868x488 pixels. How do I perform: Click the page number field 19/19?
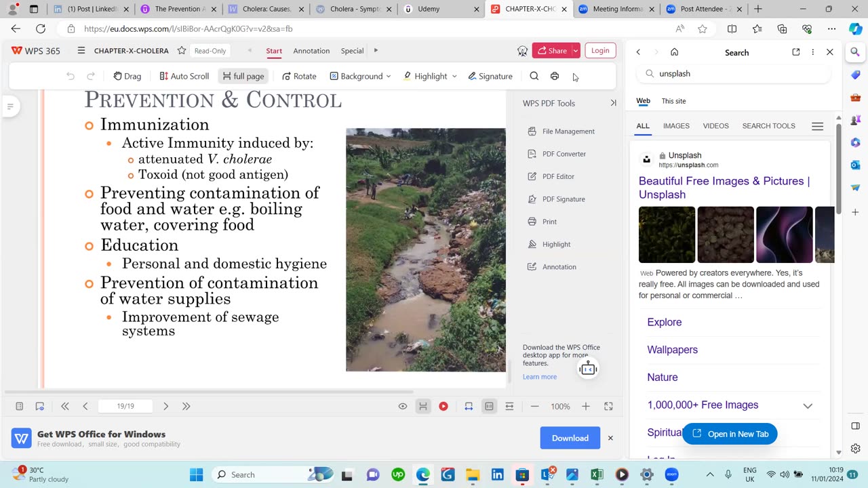point(125,406)
